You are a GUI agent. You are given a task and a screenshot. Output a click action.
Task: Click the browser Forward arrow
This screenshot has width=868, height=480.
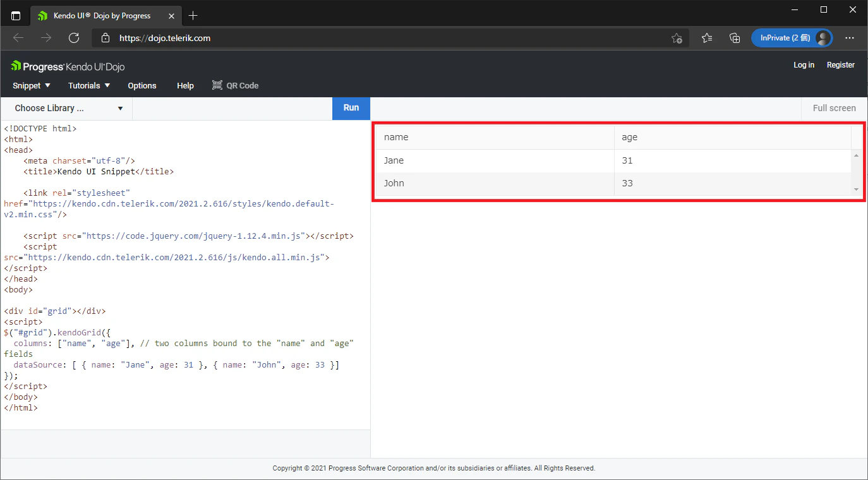46,38
